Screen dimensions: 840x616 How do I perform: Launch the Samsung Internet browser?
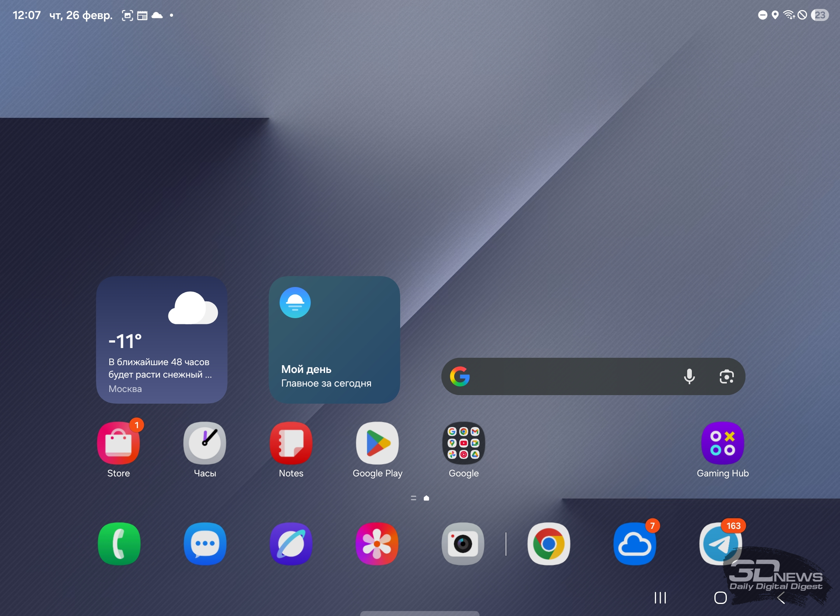pyautogui.click(x=291, y=544)
